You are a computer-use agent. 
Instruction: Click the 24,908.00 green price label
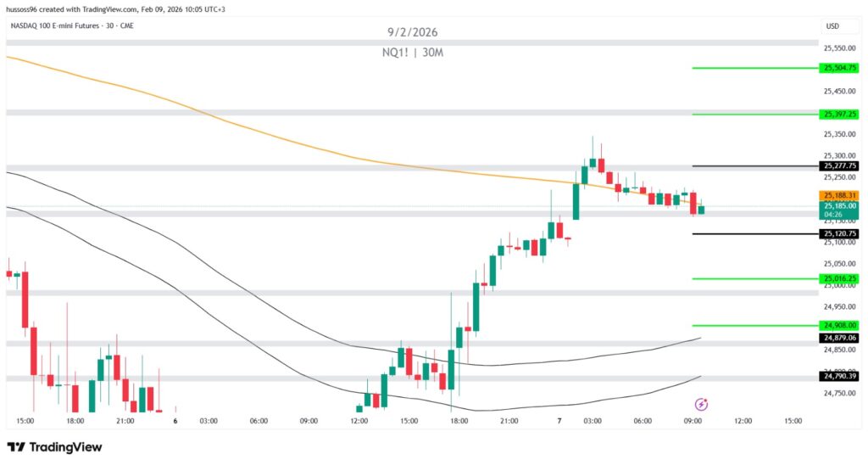point(839,325)
